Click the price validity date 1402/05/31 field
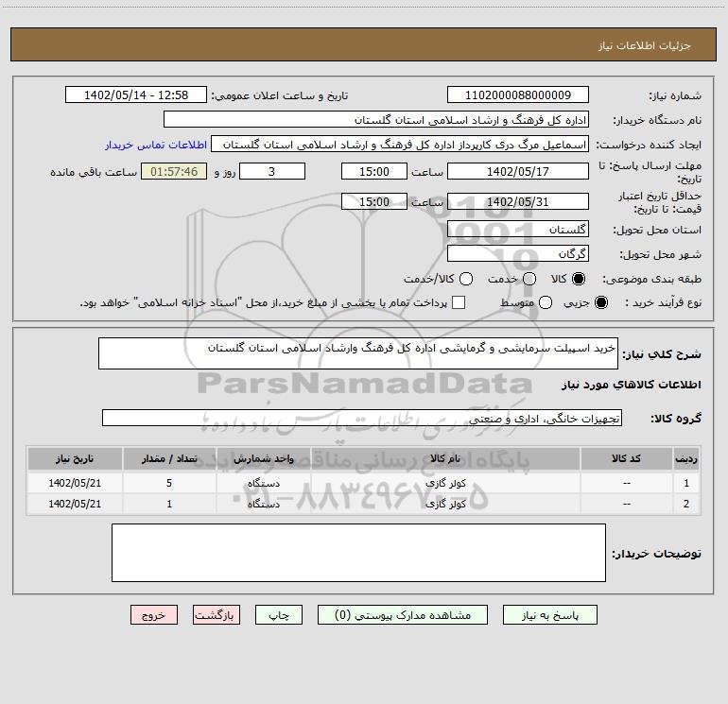 coord(518,201)
